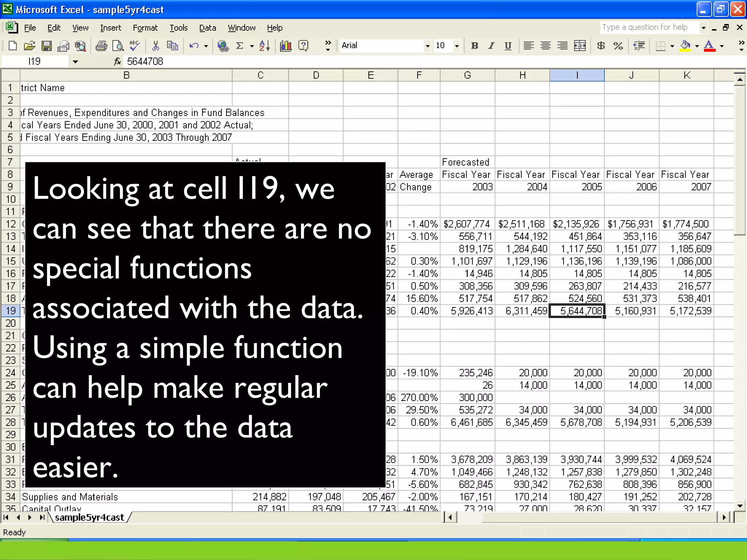Open the Fill Color dropdown arrow

click(x=697, y=46)
